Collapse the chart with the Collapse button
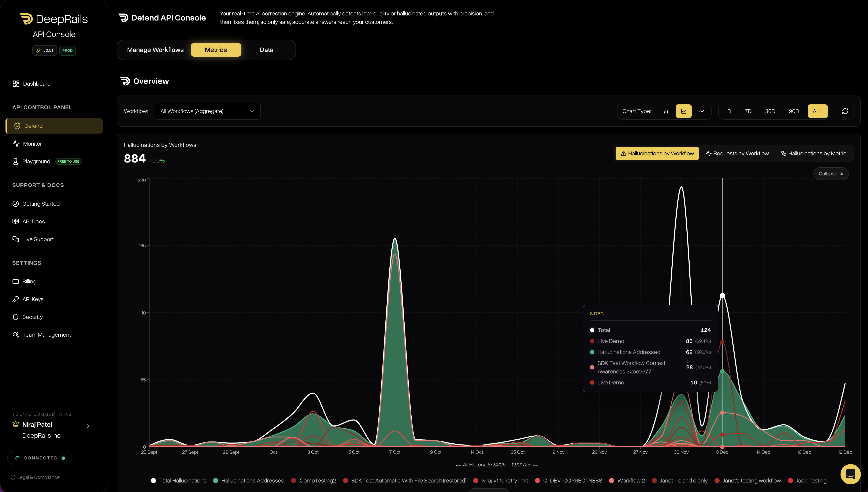Viewport: 868px width, 492px height. coord(831,174)
